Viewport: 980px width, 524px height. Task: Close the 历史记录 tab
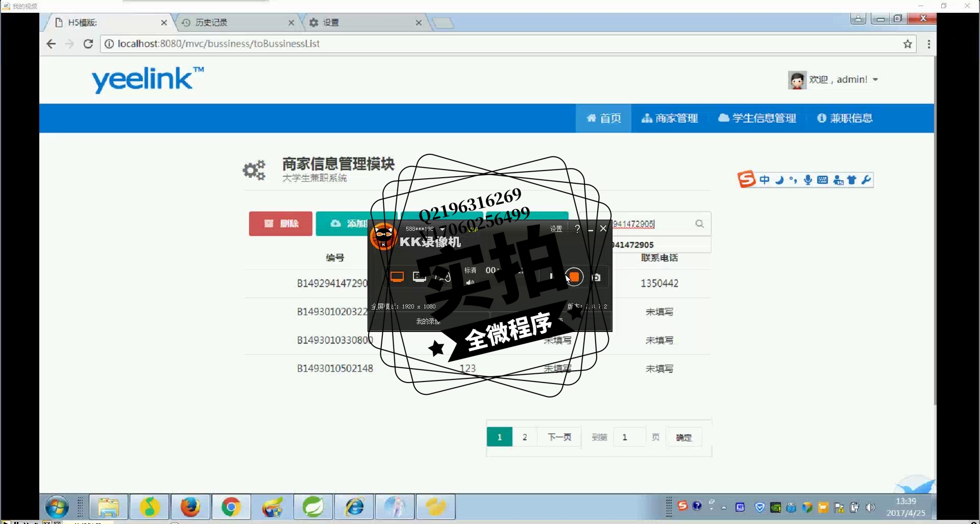pyautogui.click(x=291, y=23)
